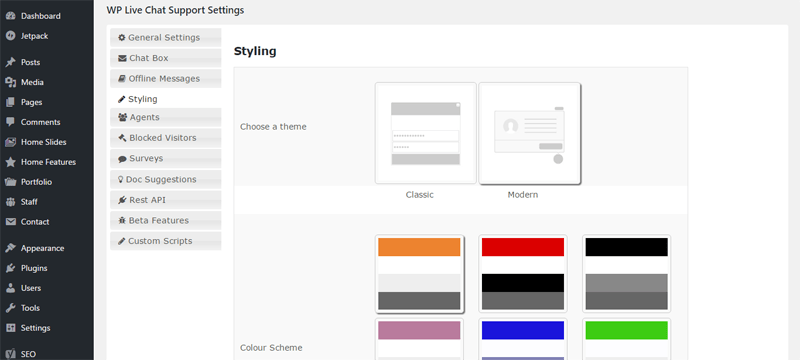The height and width of the screenshot is (360, 800).
Task: Click the 'Colour Scheme' label
Action: (271, 348)
